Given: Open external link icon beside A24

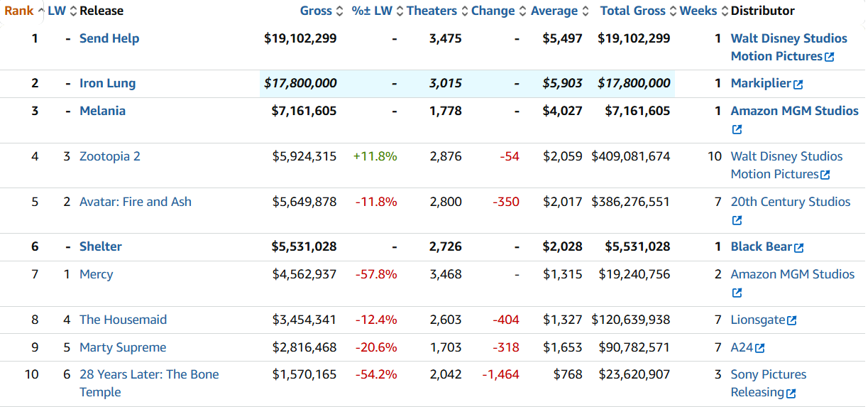Looking at the screenshot, I should 760,349.
